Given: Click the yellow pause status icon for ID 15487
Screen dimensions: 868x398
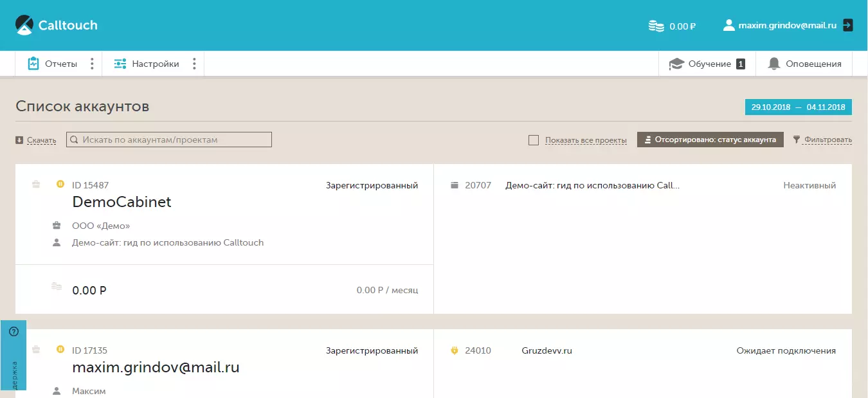Looking at the screenshot, I should point(60,185).
